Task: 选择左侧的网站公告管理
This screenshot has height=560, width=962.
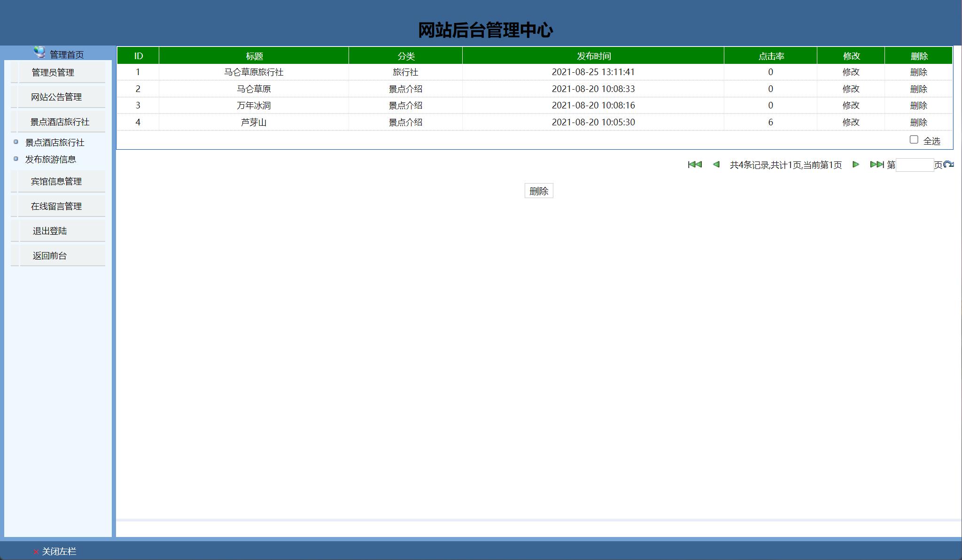Action: click(x=56, y=97)
